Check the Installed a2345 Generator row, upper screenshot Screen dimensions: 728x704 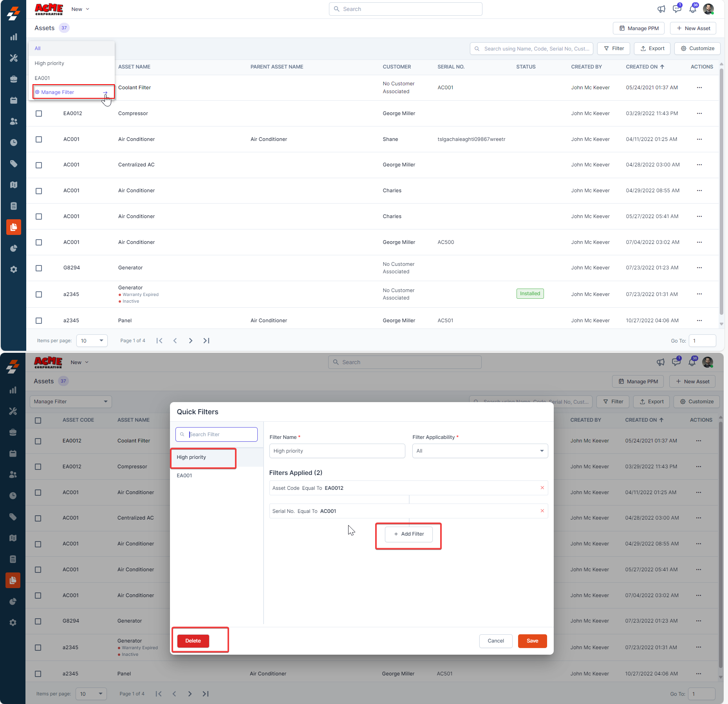(39, 294)
